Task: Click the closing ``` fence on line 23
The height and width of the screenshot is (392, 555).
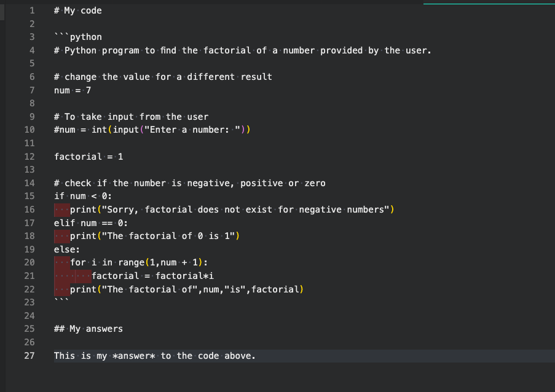Action: [x=61, y=301]
